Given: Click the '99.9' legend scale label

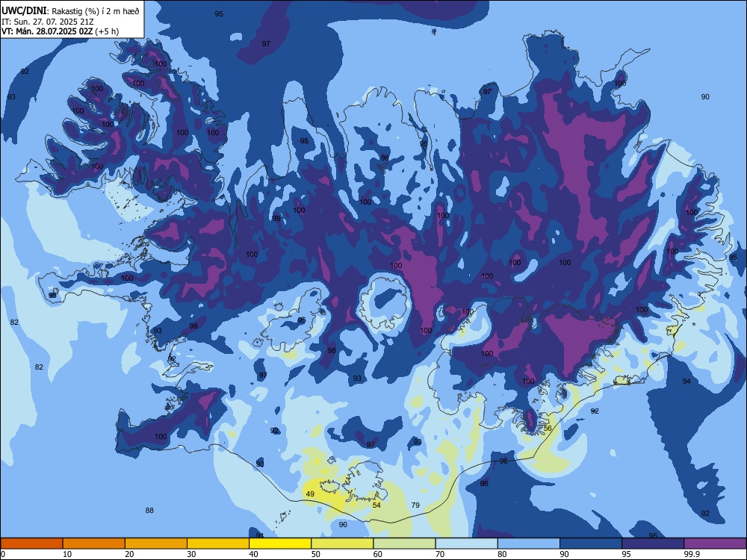Looking at the screenshot, I should [x=691, y=554].
